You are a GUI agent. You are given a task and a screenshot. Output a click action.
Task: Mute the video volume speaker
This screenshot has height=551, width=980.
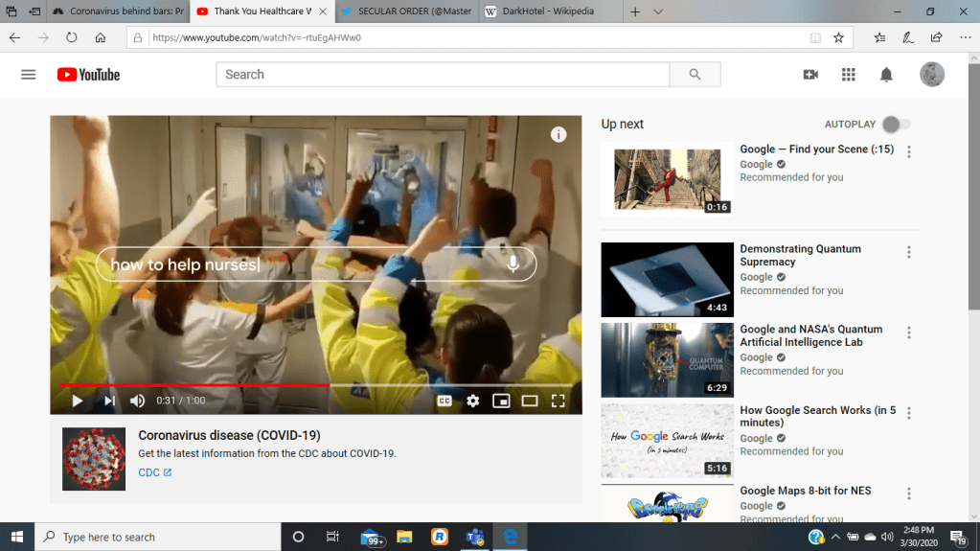point(138,401)
